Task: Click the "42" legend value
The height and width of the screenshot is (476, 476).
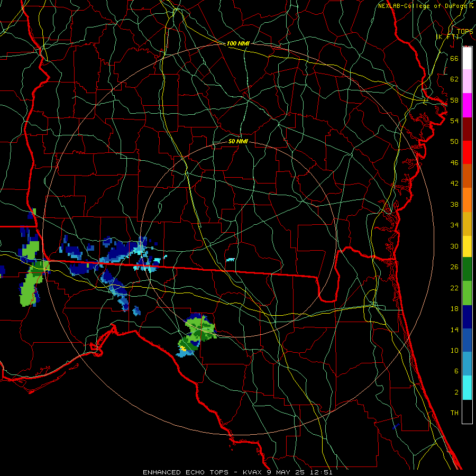Action: click(x=454, y=184)
